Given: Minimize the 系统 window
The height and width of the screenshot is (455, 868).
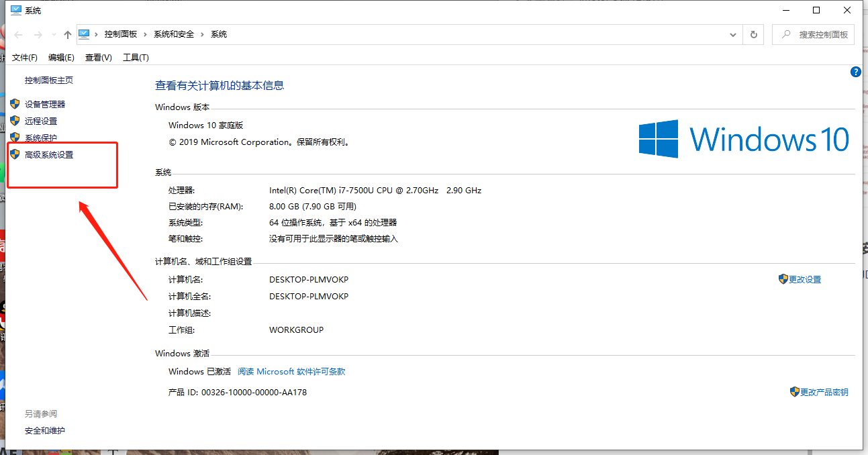Looking at the screenshot, I should click(x=785, y=10).
